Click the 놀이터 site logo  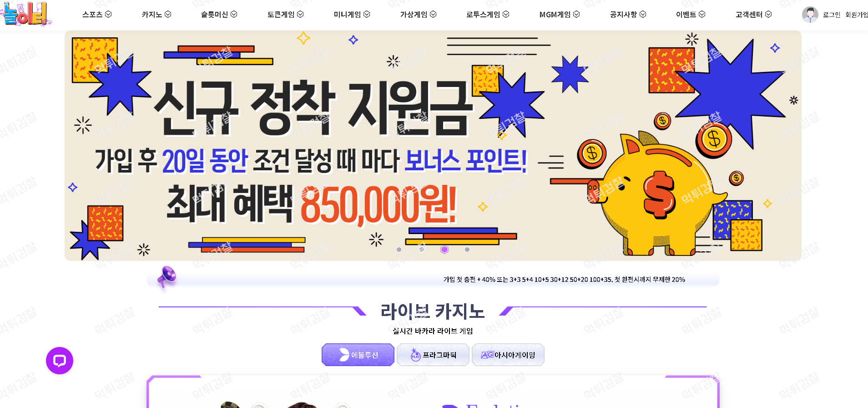coord(26,14)
